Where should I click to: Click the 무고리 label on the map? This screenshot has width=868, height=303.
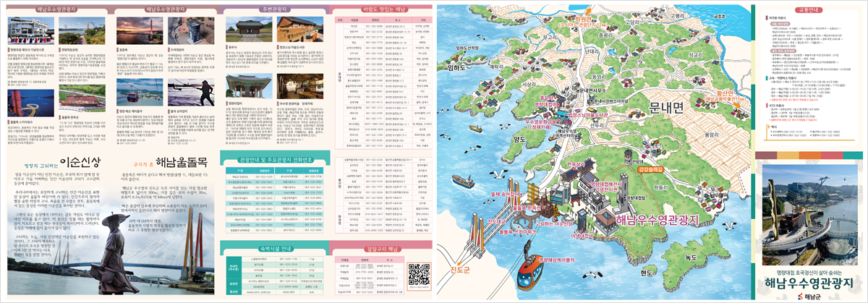pyautogui.click(x=548, y=36)
